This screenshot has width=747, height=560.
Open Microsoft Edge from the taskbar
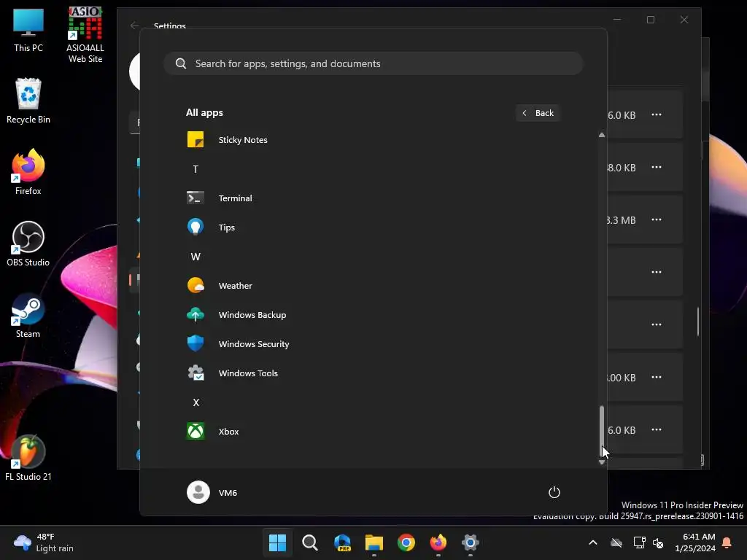[x=342, y=542]
